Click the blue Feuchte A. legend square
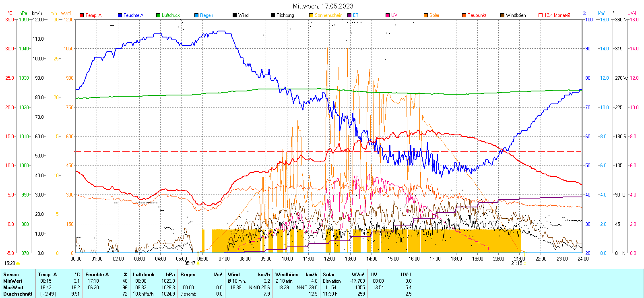Viewport: 644px width, 298px height. pyautogui.click(x=120, y=15)
